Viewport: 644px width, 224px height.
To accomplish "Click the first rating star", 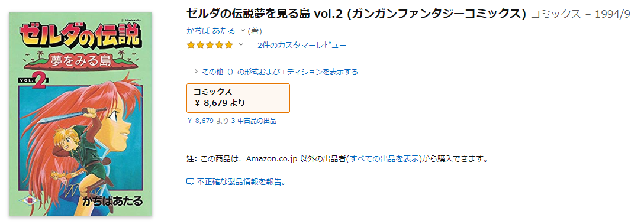I will [191, 45].
